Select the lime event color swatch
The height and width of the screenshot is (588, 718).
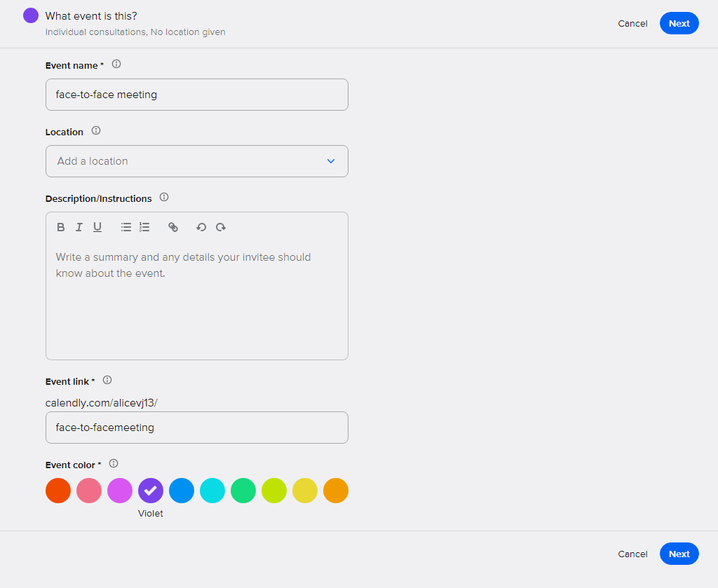click(274, 491)
